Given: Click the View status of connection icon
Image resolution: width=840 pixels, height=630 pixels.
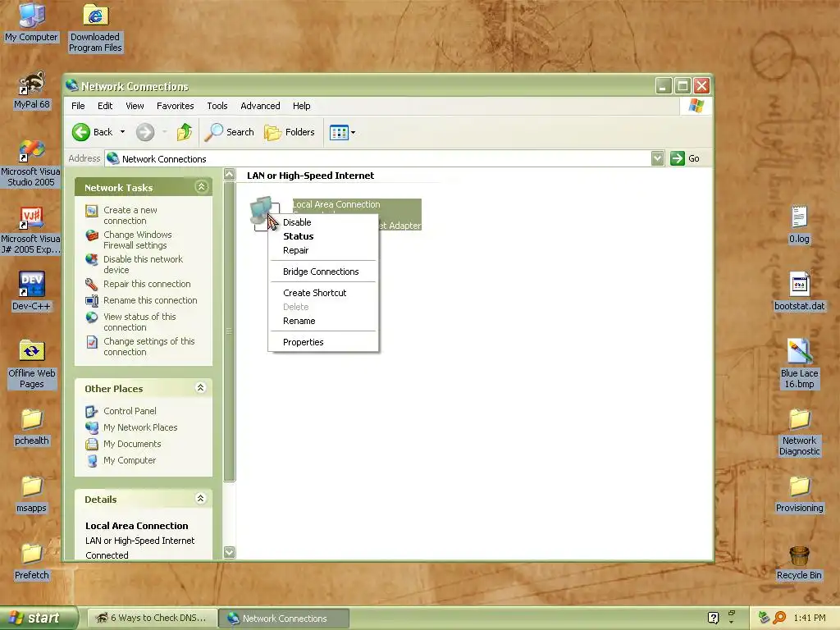Looking at the screenshot, I should (x=92, y=317).
